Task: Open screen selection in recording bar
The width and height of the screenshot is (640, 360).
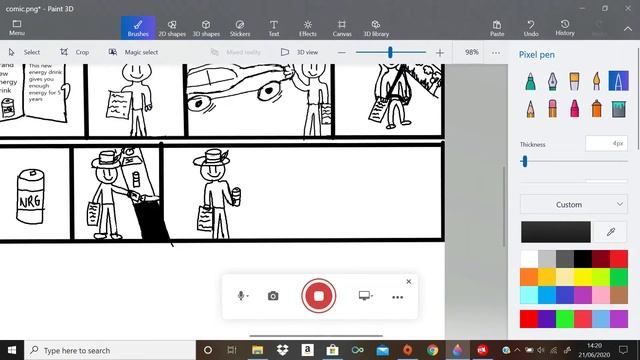Action: (365, 296)
